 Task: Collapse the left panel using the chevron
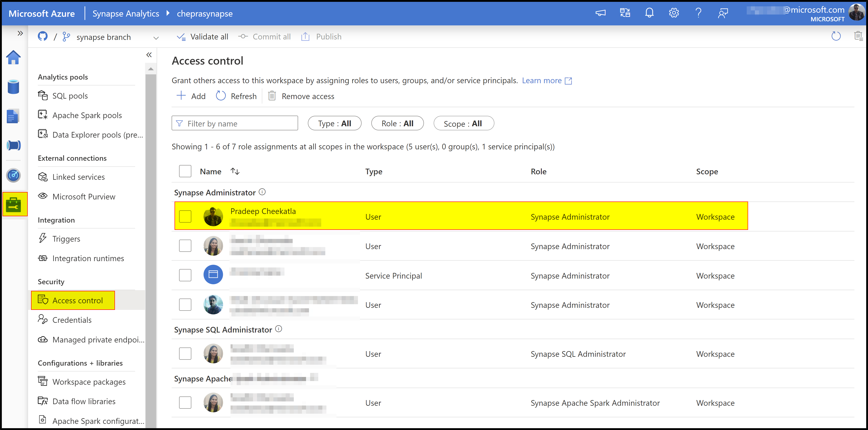149,55
